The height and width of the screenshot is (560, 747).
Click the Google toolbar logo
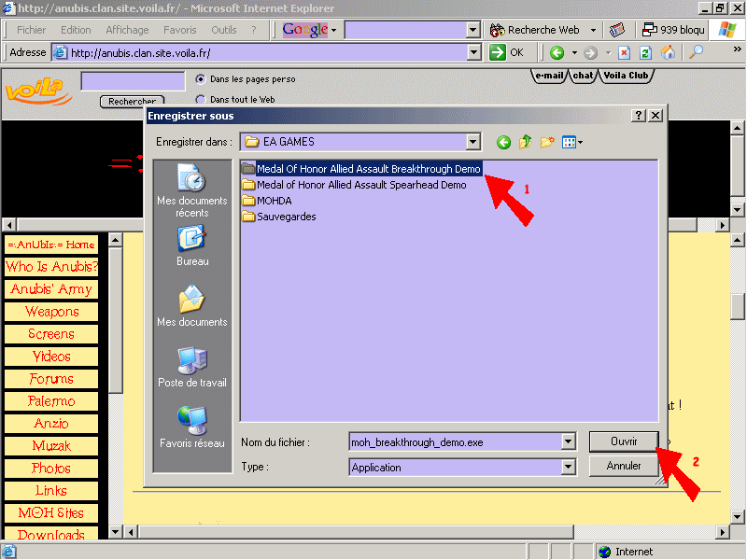(x=305, y=30)
